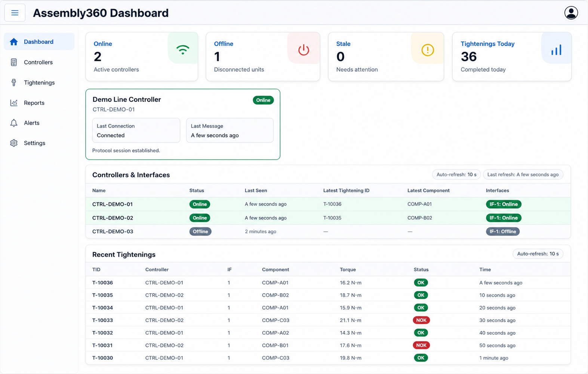This screenshot has height=374, width=588.
Task: Click IF-1: Online badge for CTRL-DEMO-01
Action: coord(504,204)
